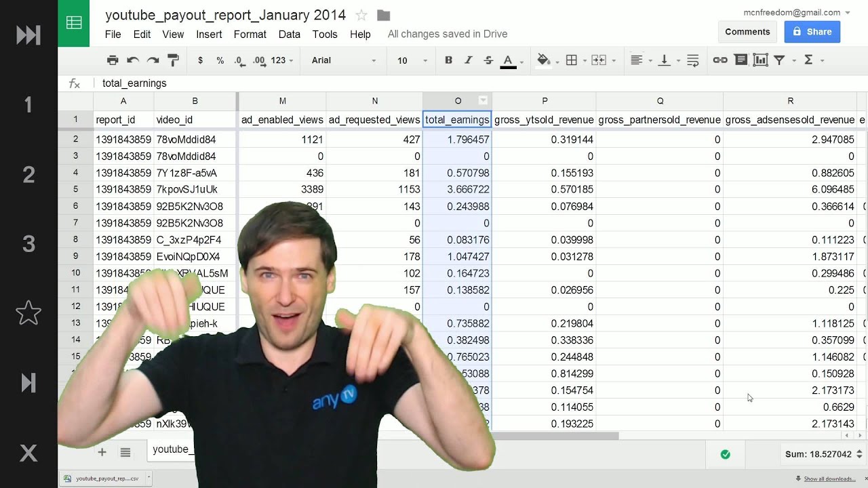Screen dimensions: 868x488
Task: Click the Show all downloads link
Action: point(829,479)
